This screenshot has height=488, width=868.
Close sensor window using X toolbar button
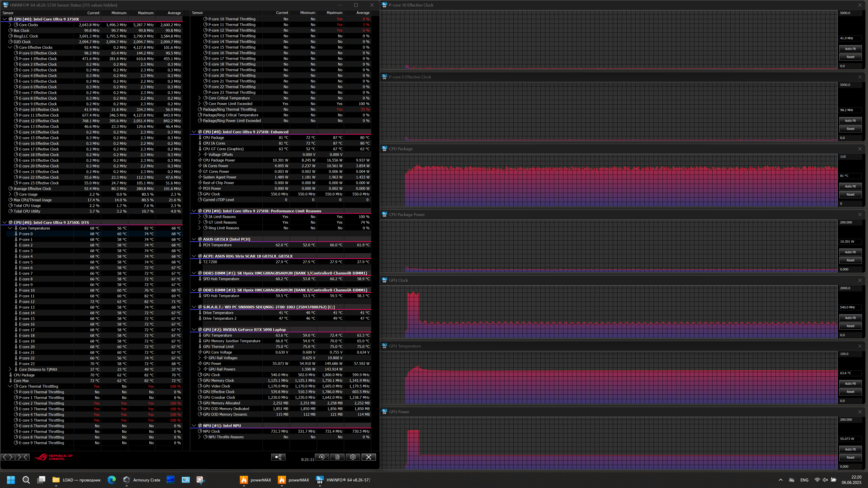tap(369, 457)
